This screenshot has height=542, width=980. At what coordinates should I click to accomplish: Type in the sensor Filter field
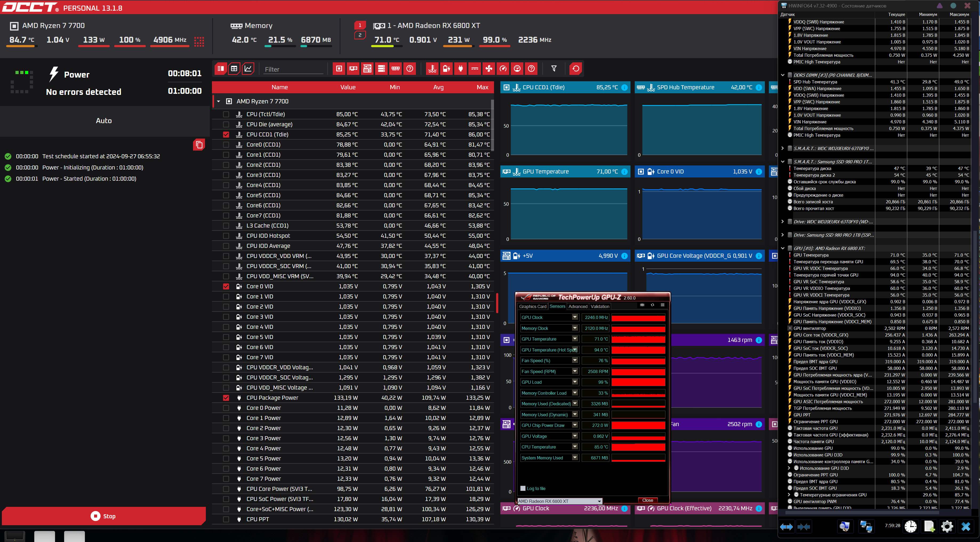293,69
